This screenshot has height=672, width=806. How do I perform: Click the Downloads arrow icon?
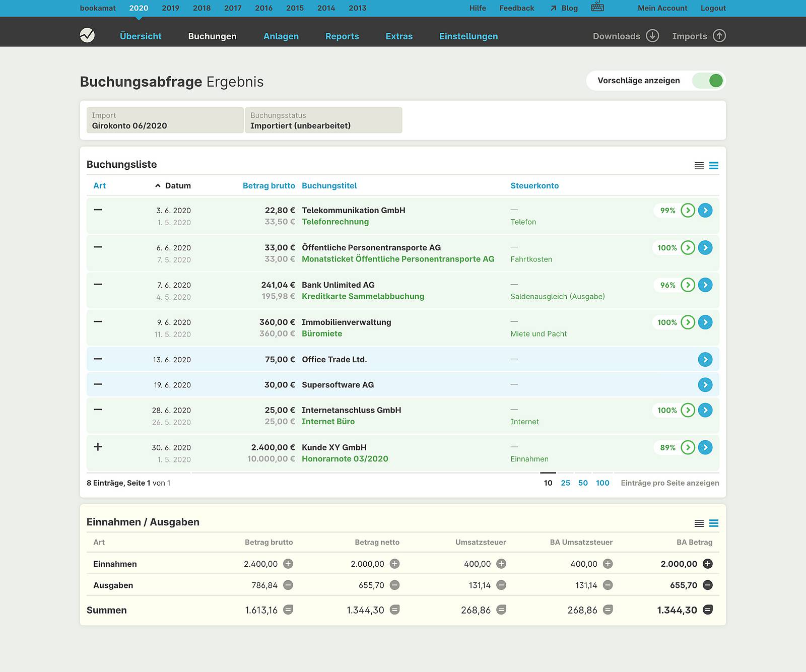tap(652, 36)
